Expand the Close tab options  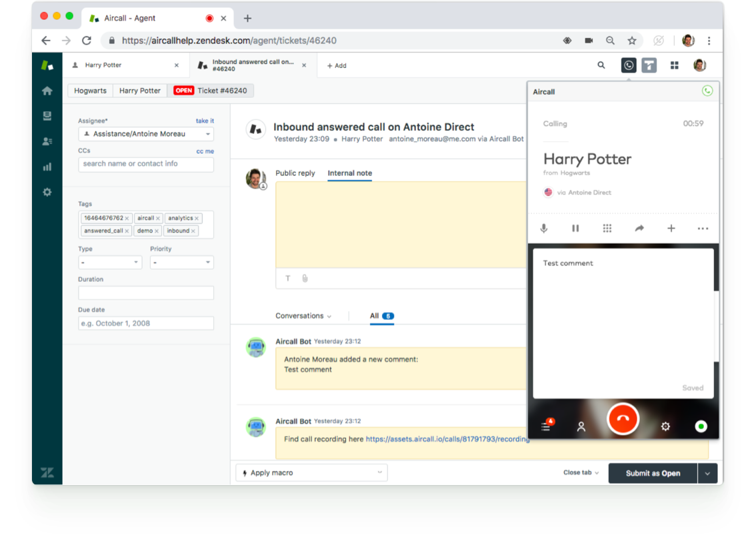(581, 472)
